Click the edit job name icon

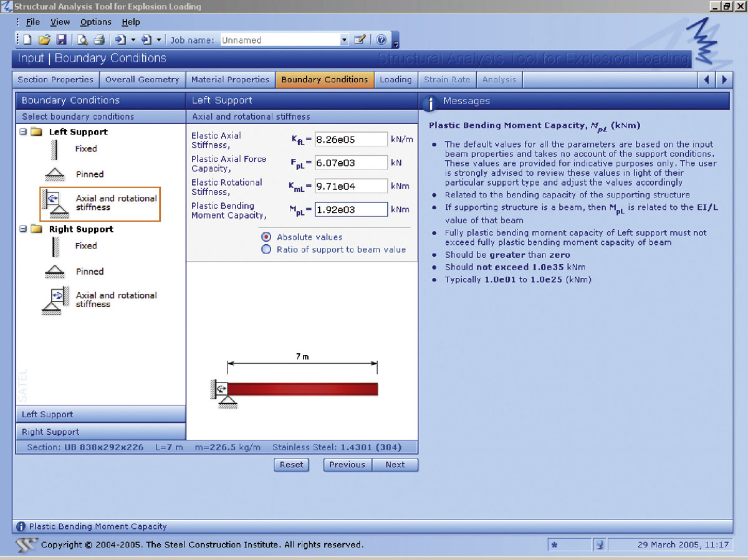point(360,40)
